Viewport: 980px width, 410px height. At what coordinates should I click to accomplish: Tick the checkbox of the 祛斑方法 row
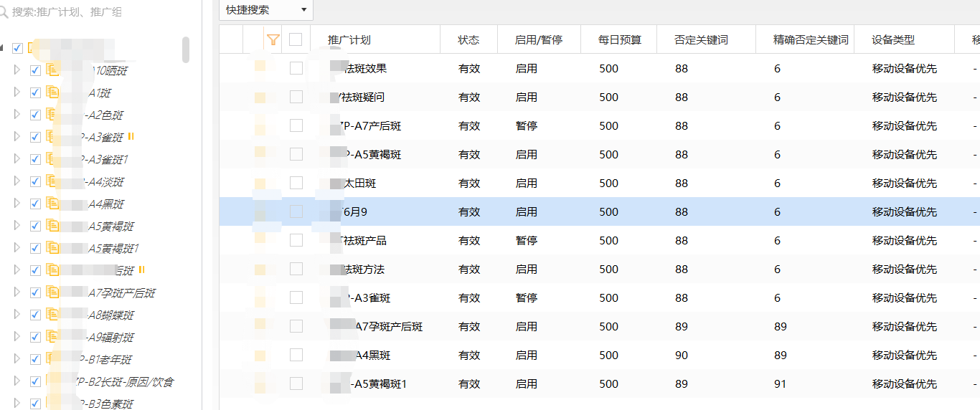click(x=296, y=269)
